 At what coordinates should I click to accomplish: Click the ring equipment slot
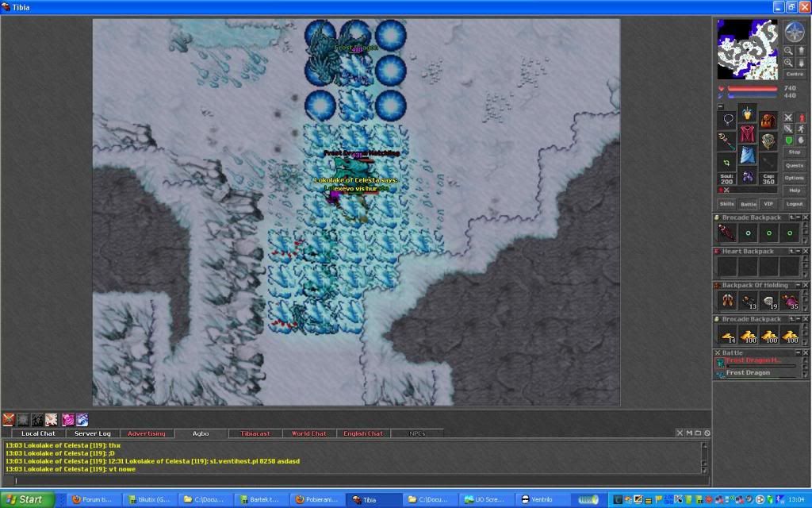click(726, 164)
